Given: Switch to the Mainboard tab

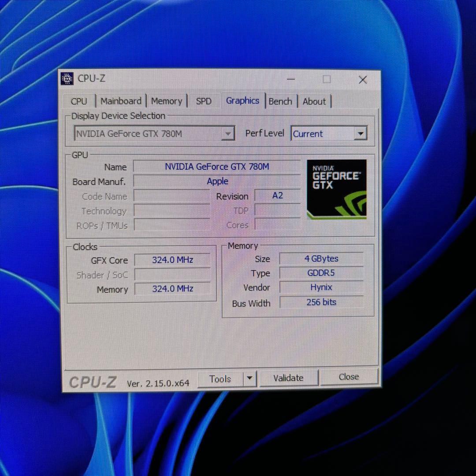Looking at the screenshot, I should tap(121, 101).
